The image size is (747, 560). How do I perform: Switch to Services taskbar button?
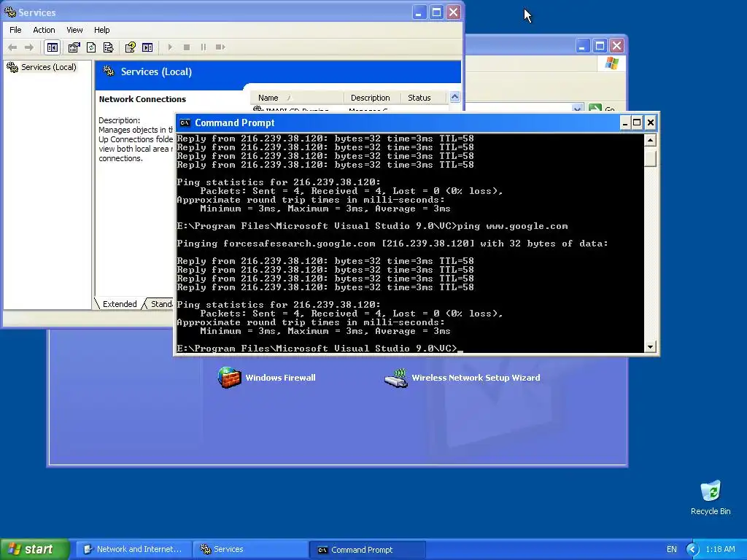click(251, 550)
